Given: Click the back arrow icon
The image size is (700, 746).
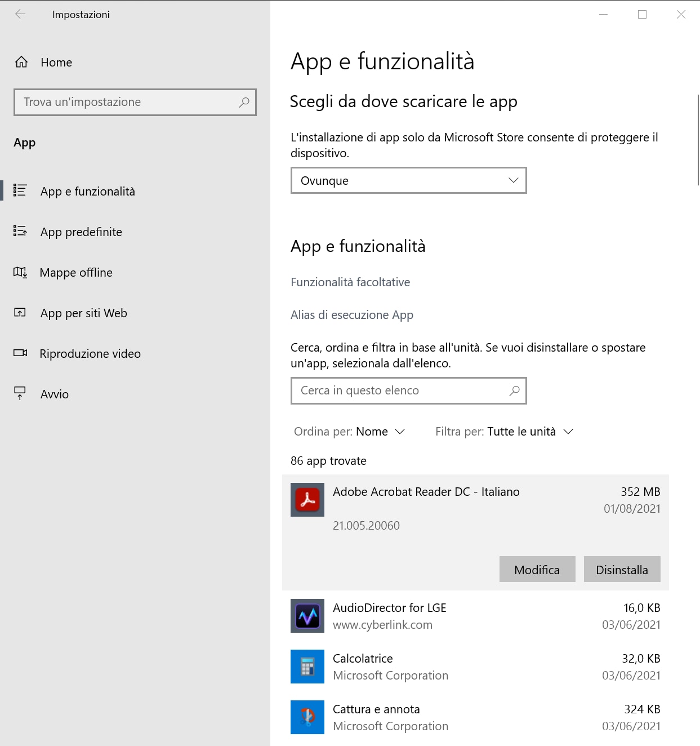Looking at the screenshot, I should tap(20, 14).
